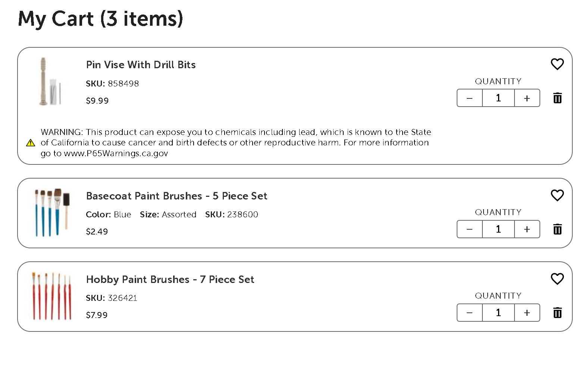The height and width of the screenshot is (384, 588).
Task: Remove Basecoat Paint Brushes using trash icon
Action: click(x=557, y=229)
